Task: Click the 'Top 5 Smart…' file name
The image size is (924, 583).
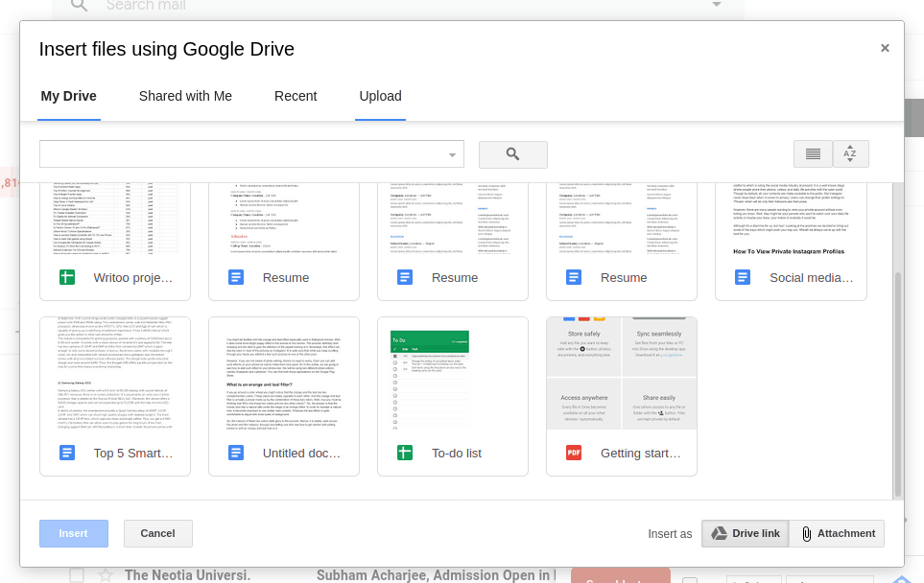Action: coord(133,454)
